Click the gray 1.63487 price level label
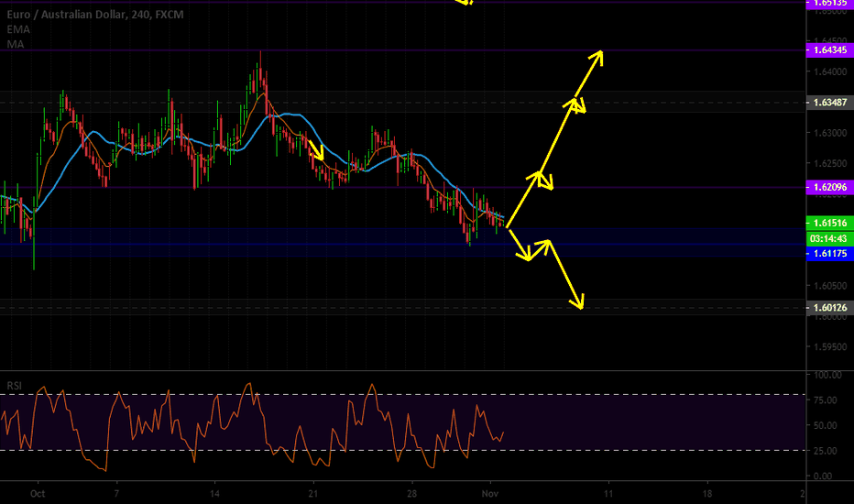This screenshot has height=504, width=854. coord(829,103)
